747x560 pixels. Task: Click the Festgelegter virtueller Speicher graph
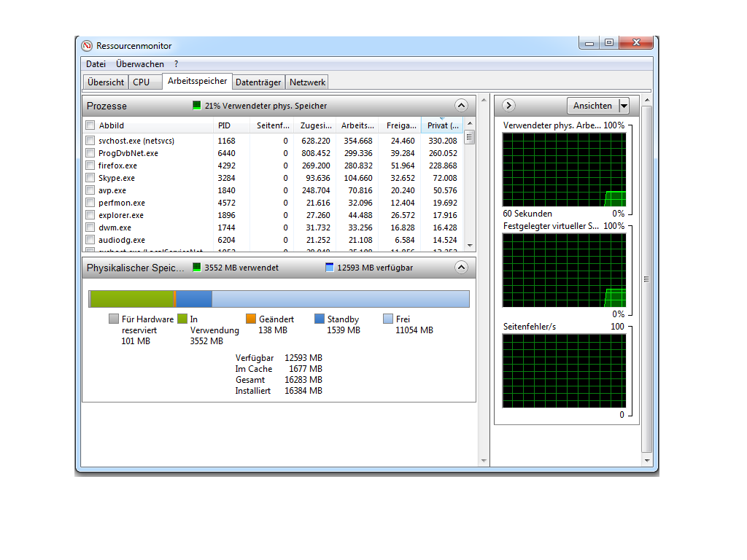pos(565,271)
